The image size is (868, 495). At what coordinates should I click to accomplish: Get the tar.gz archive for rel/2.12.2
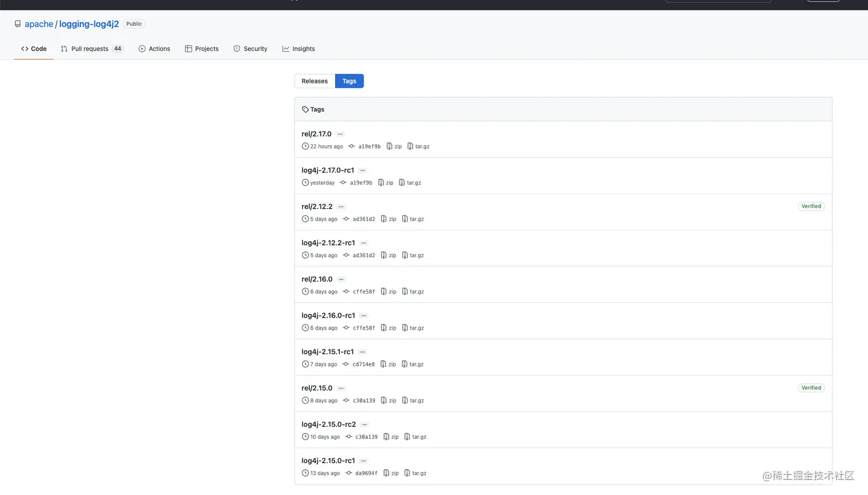413,219
